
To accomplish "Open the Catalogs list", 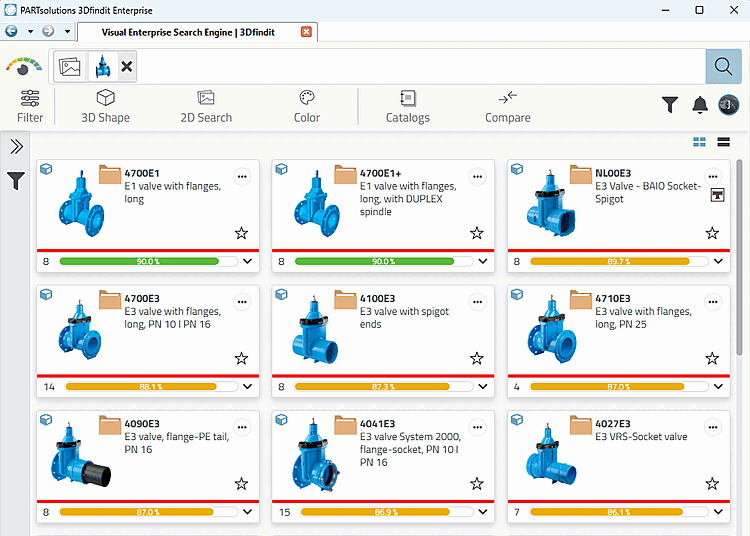I will (x=408, y=106).
